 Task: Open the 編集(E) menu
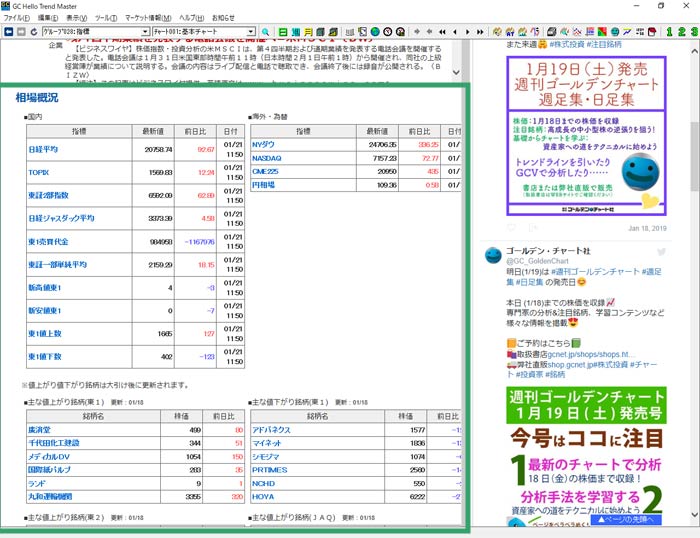coord(48,18)
